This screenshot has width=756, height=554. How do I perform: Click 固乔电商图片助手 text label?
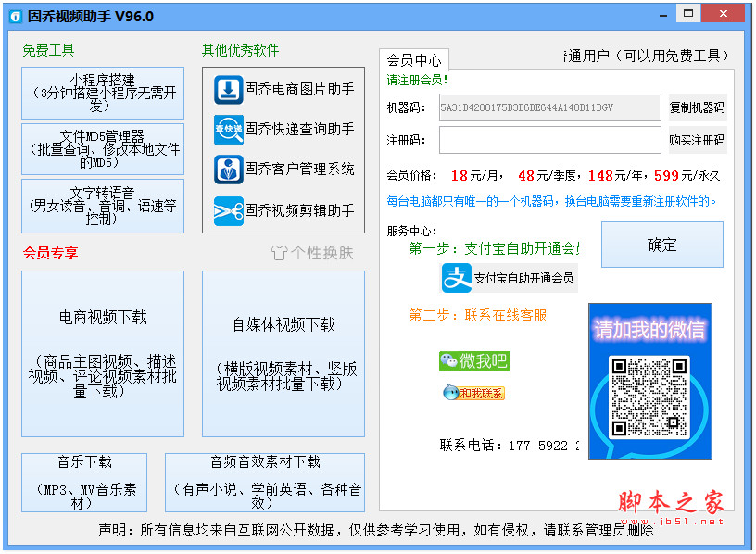click(x=299, y=89)
